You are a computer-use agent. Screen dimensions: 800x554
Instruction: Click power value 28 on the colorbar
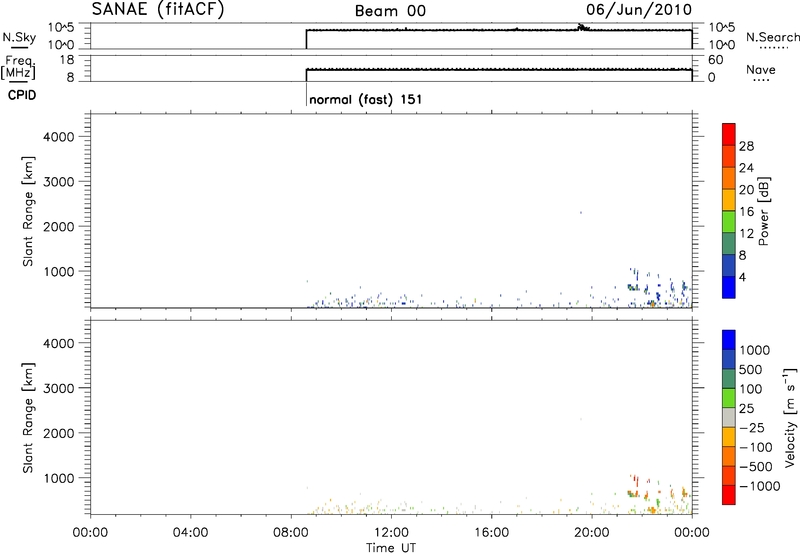point(746,146)
